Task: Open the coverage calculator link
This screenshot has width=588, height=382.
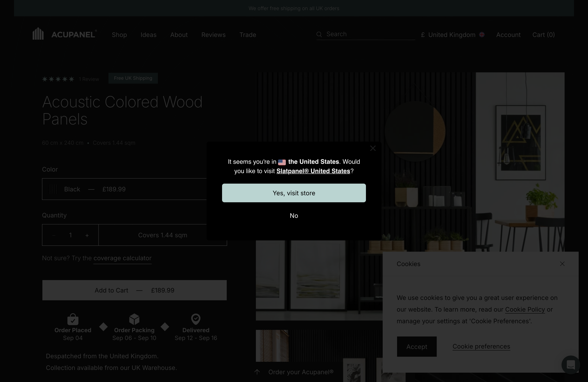Action: point(122,258)
